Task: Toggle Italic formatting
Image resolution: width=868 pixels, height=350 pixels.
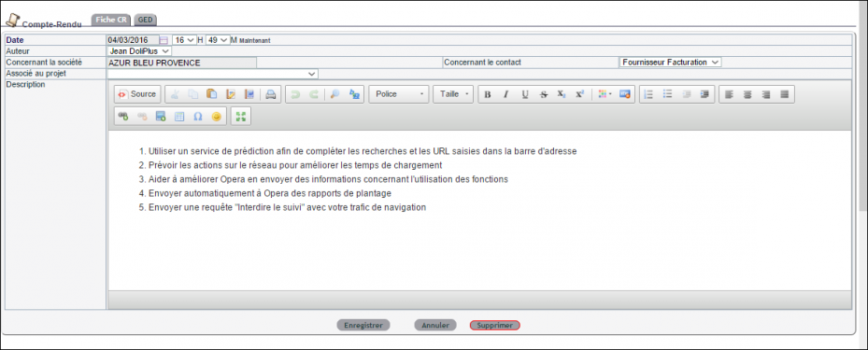Action: point(505,94)
